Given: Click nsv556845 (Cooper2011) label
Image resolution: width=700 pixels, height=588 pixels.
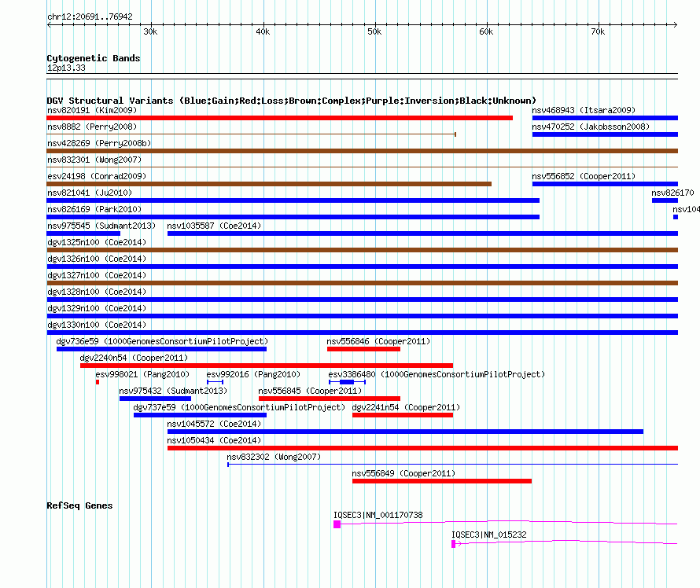Looking at the screenshot, I should (310, 391).
